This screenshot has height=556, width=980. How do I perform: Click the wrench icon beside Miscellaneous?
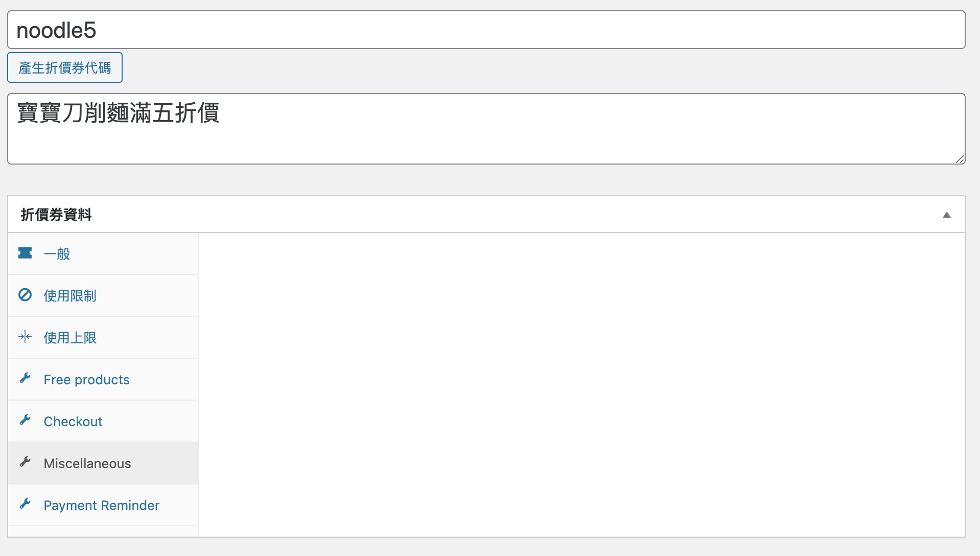point(25,462)
